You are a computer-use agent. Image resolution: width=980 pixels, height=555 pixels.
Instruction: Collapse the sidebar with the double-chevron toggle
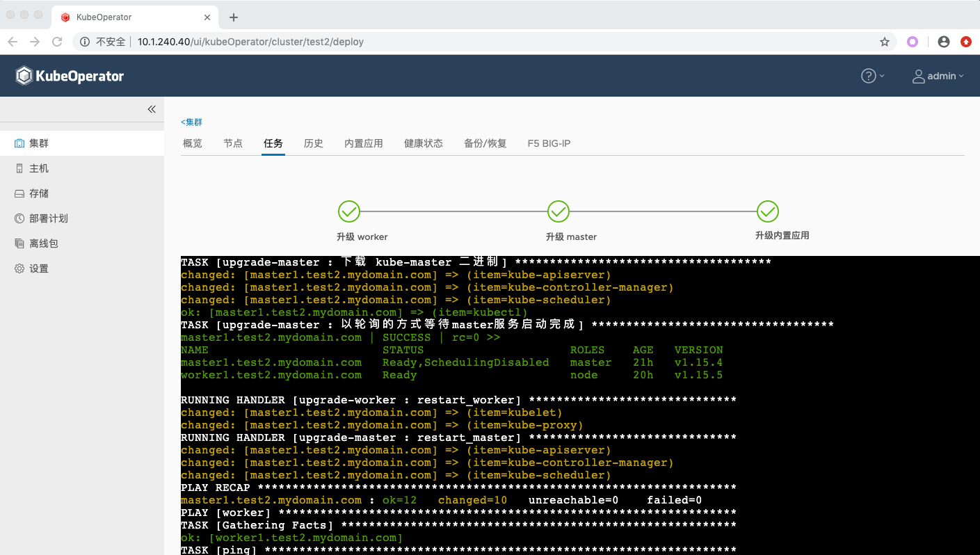pyautogui.click(x=152, y=109)
